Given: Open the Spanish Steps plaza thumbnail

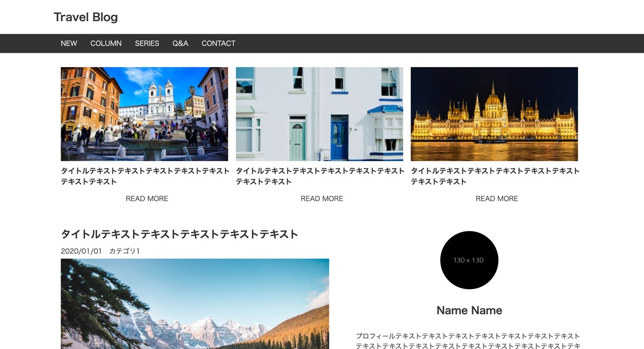Looking at the screenshot, I should tap(144, 114).
